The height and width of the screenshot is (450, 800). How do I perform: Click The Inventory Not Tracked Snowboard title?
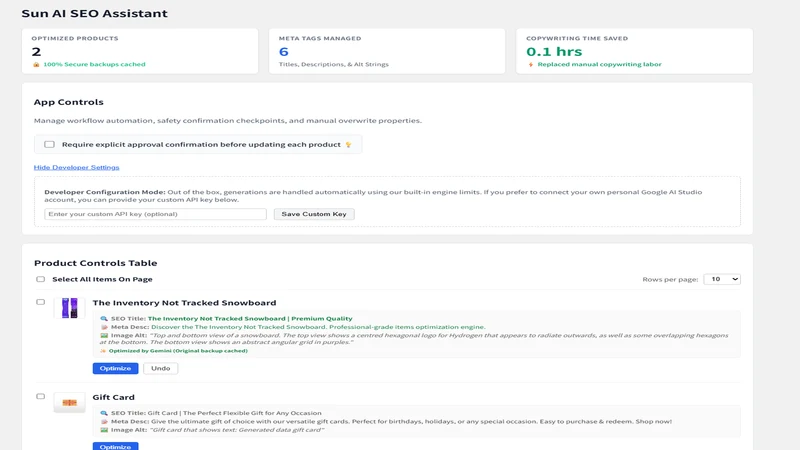click(184, 303)
